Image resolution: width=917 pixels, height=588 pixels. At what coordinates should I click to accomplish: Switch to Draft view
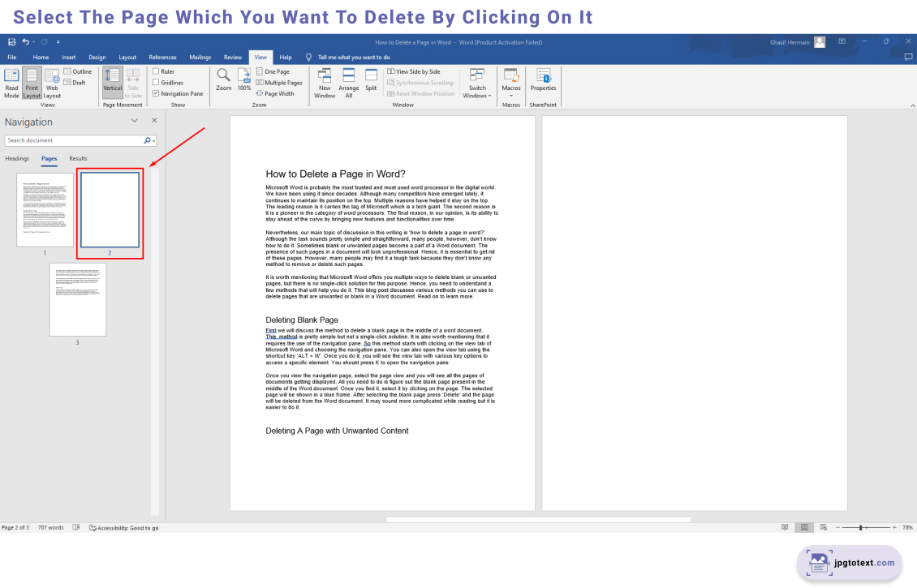click(x=75, y=83)
